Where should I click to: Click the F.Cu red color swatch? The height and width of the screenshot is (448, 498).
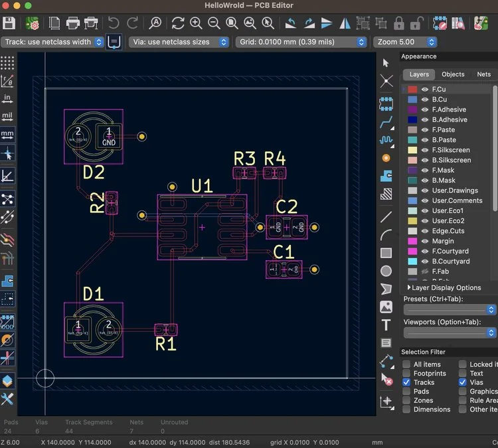pyautogui.click(x=412, y=90)
